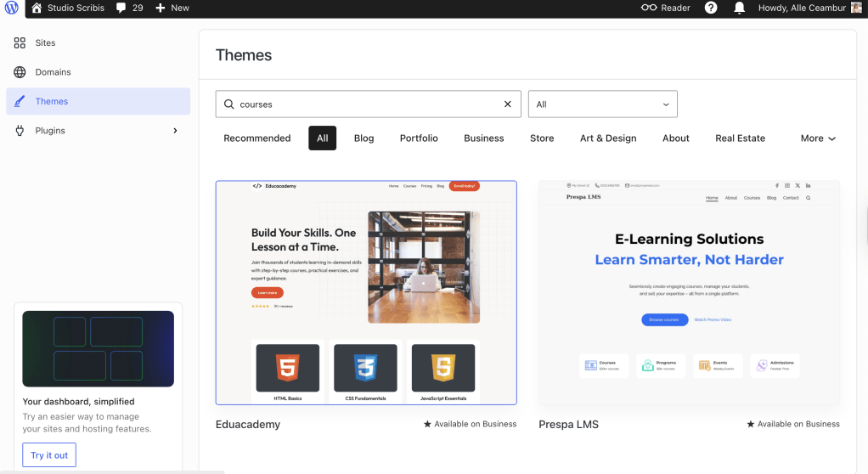
Task: Focus the theme search field
Action: pos(368,104)
